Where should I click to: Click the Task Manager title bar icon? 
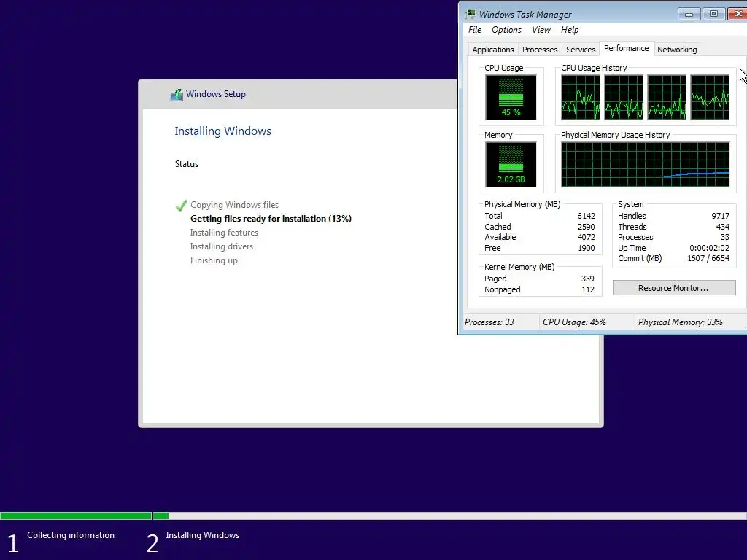(471, 14)
